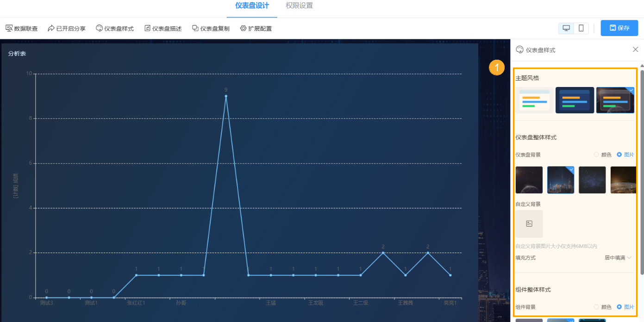
Task: Switch to desktop preview mode
Action: (566, 28)
